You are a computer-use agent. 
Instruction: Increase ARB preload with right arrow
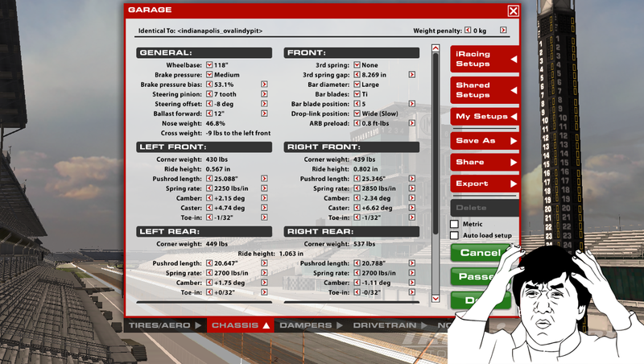(x=411, y=123)
